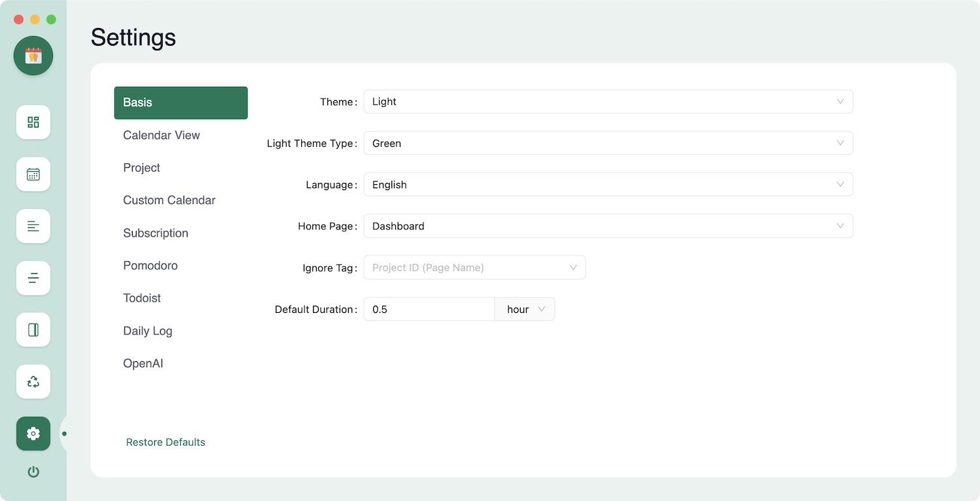Change the hour unit dropdown

coord(525,309)
